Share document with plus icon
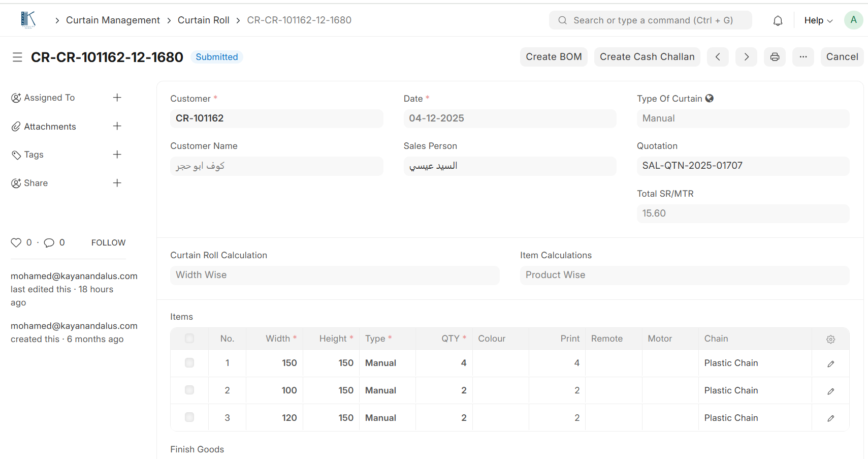Image resolution: width=868 pixels, height=459 pixels. tap(117, 183)
